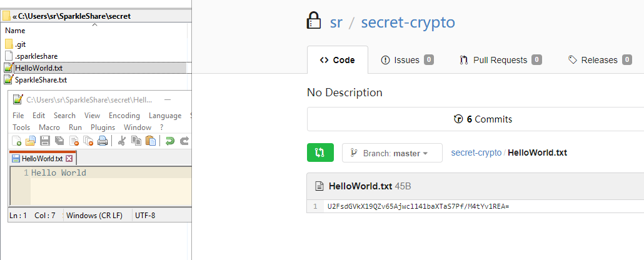
Task: Select SparkleShare.txt in the file list
Action: (x=41, y=80)
